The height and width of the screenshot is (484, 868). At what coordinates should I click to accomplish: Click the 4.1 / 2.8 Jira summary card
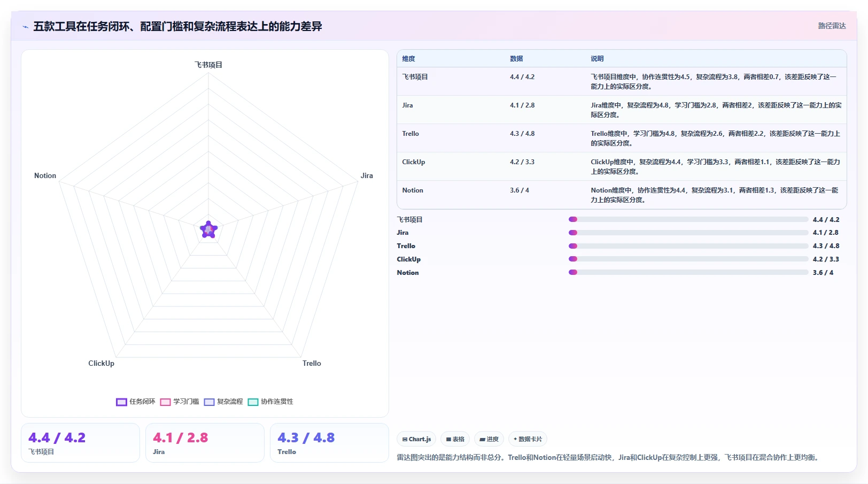[205, 443]
